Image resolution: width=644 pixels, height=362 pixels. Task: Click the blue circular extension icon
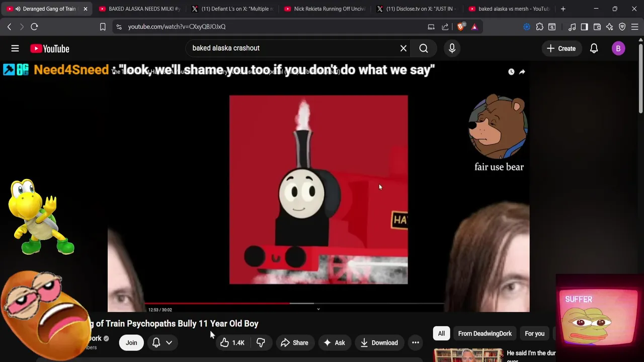[x=527, y=27]
